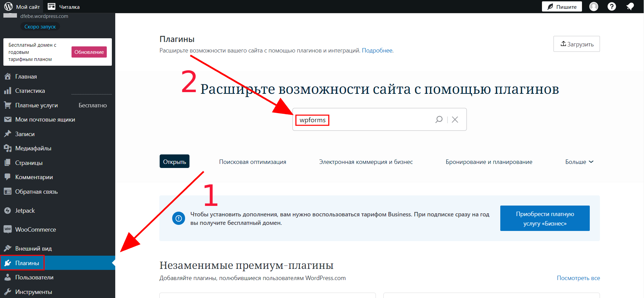The width and height of the screenshot is (644, 298).
Task: Open Статистика in the sidebar
Action: click(30, 91)
